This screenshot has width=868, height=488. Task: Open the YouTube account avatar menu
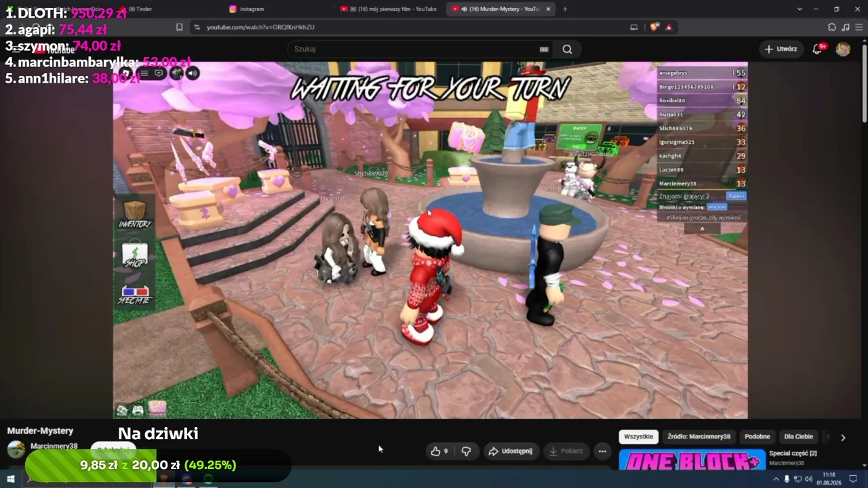843,49
